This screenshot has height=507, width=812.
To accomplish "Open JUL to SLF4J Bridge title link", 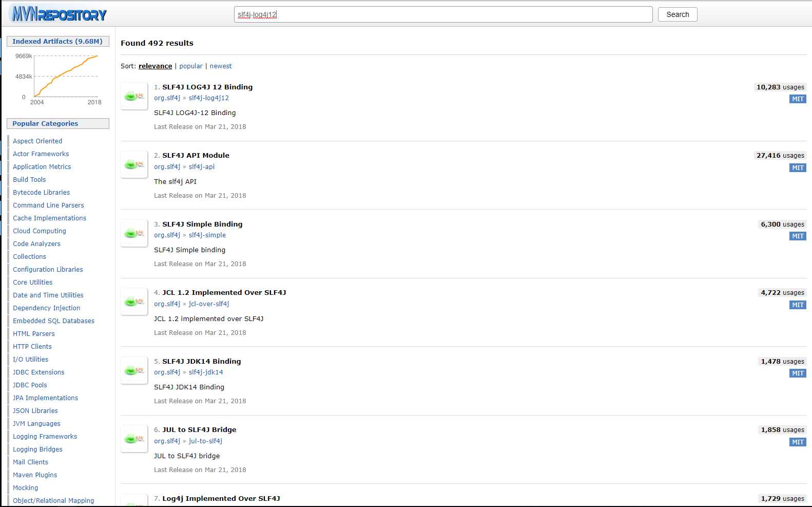I will point(199,430).
